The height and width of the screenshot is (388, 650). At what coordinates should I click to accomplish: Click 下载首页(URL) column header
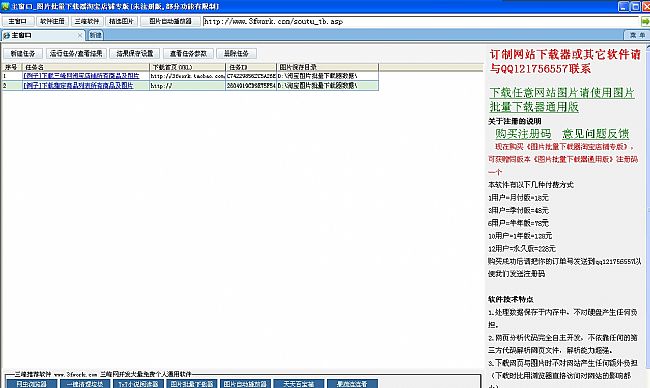pyautogui.click(x=187, y=67)
